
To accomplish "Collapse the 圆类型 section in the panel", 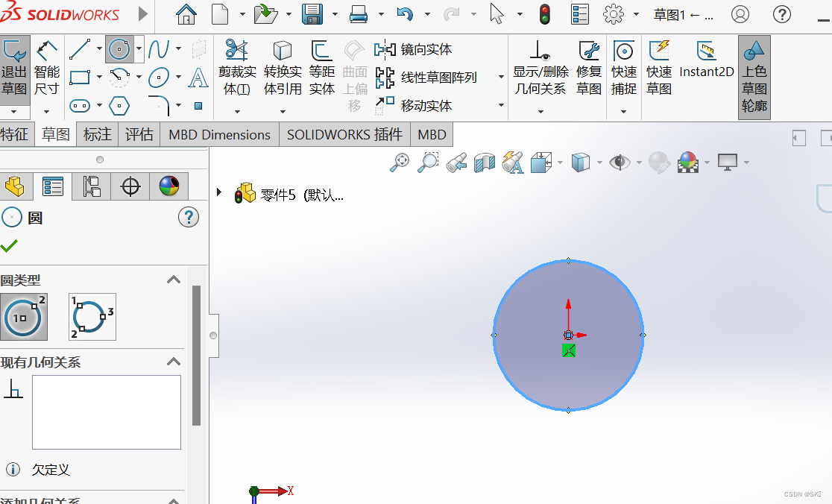I will pos(174,280).
